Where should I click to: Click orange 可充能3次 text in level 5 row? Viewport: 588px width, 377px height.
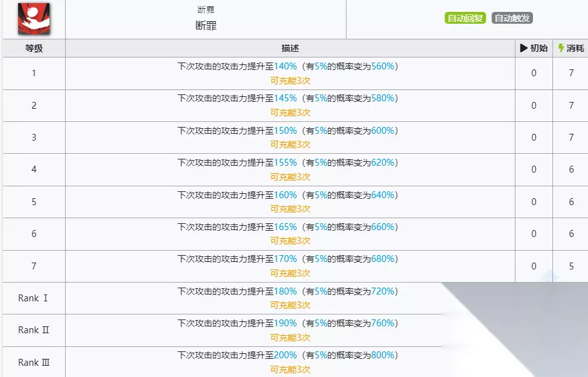pos(290,209)
